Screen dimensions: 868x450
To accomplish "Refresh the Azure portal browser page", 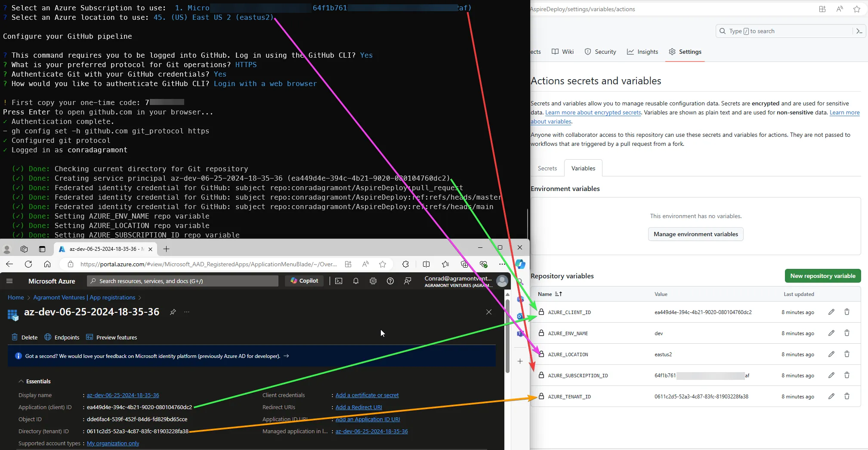I will pyautogui.click(x=28, y=264).
